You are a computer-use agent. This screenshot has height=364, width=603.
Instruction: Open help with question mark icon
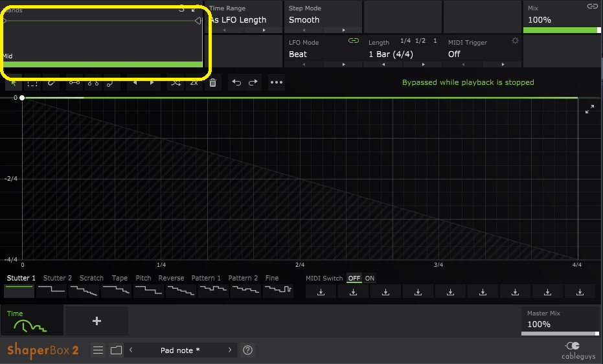(247, 350)
